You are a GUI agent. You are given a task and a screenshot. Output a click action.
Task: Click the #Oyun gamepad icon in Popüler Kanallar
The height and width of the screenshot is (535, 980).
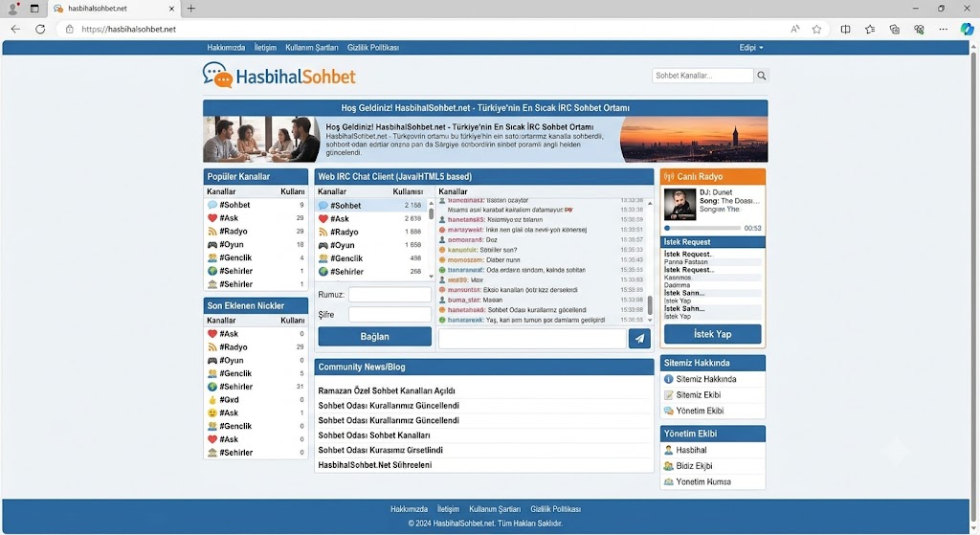212,244
